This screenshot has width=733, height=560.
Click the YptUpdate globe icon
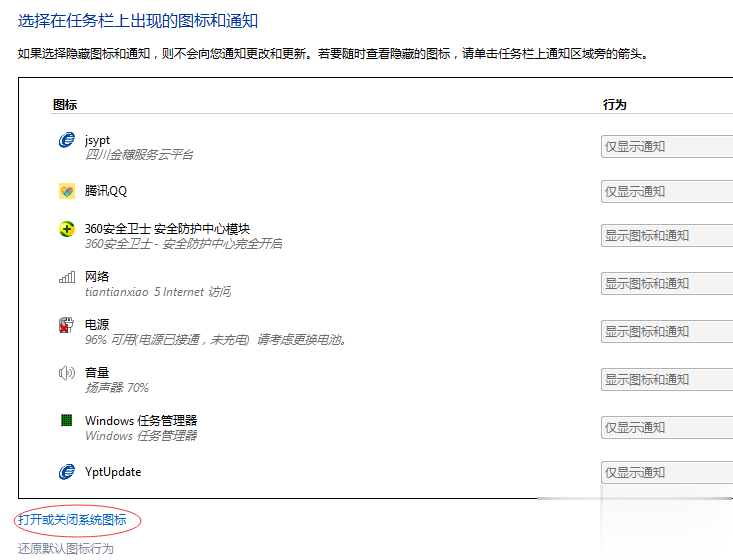(x=67, y=471)
